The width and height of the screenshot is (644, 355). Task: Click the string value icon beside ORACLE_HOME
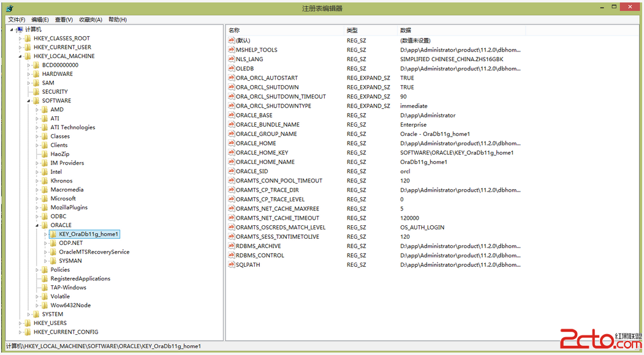coord(232,143)
